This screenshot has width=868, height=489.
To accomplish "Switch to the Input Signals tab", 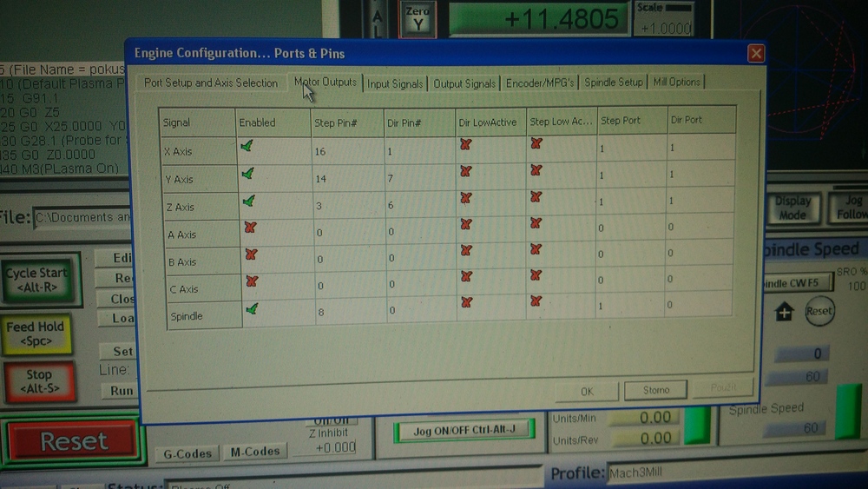I will (395, 83).
